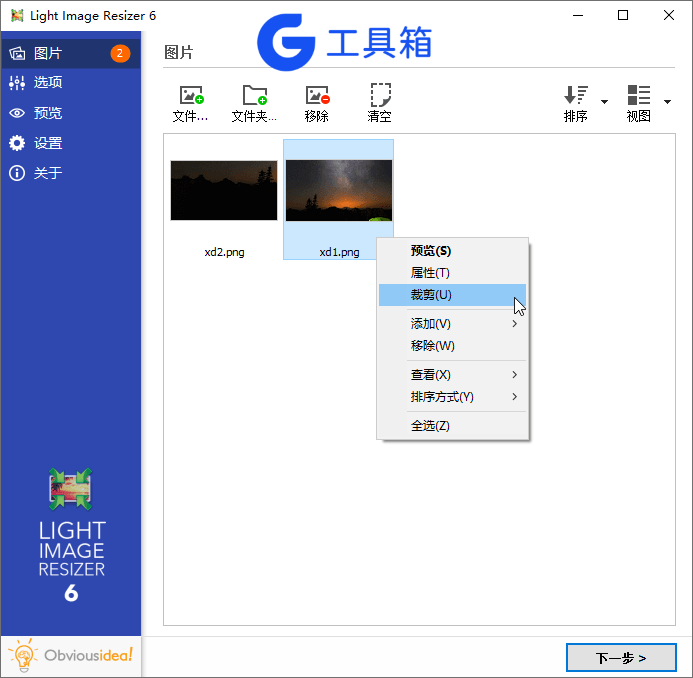
Task: Open the 图片 section in the sidebar
Action: 71,53
